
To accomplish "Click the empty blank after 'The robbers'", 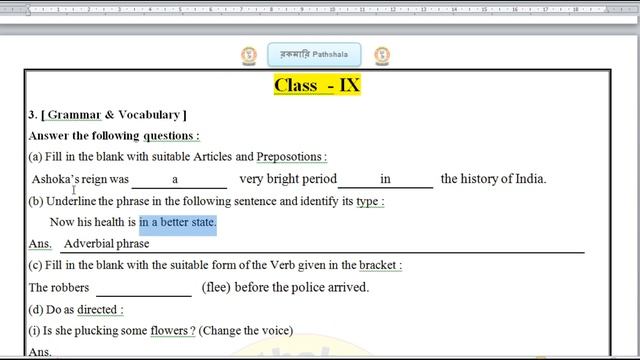I will point(144,289).
